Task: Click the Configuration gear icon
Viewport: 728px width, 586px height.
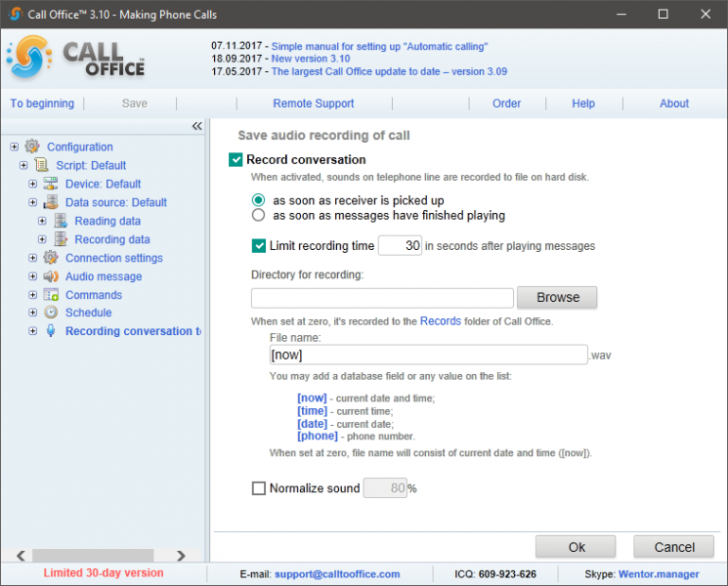Action: click(x=32, y=146)
